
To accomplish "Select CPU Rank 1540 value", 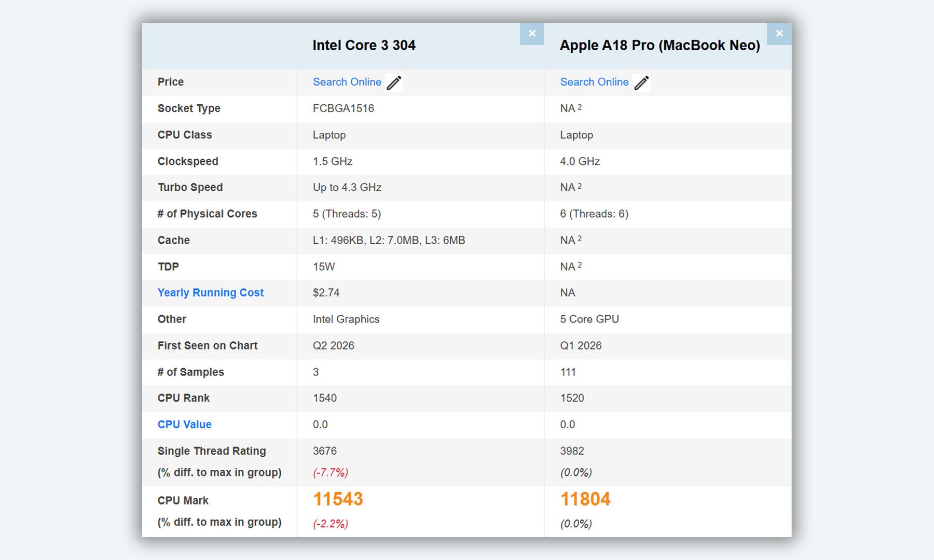I will [325, 398].
